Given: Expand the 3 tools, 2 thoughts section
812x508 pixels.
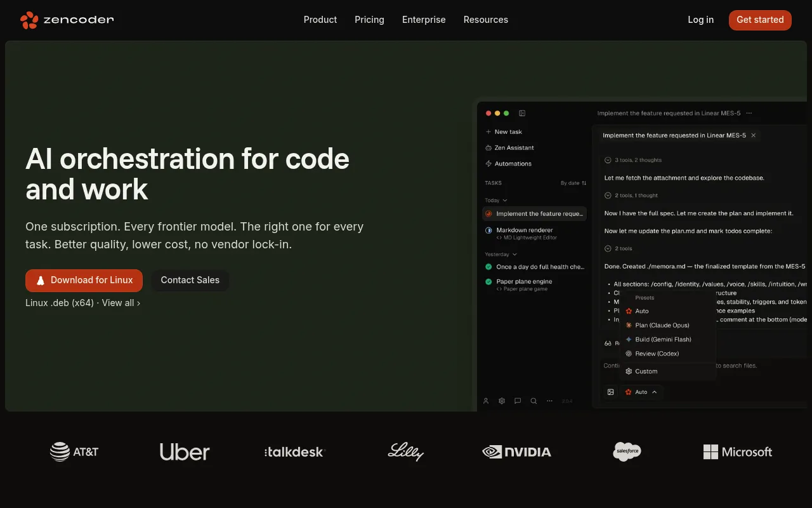Looking at the screenshot, I should point(633,160).
